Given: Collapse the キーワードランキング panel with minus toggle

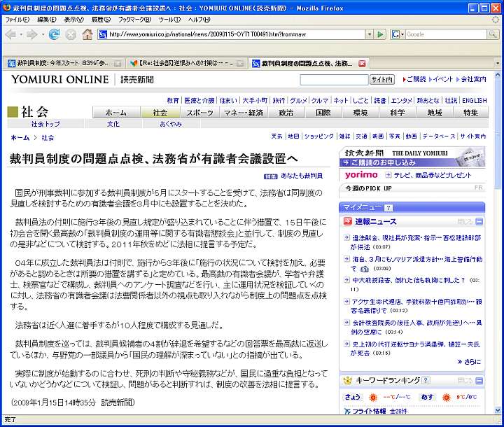Looking at the screenshot, I should pos(479,381).
